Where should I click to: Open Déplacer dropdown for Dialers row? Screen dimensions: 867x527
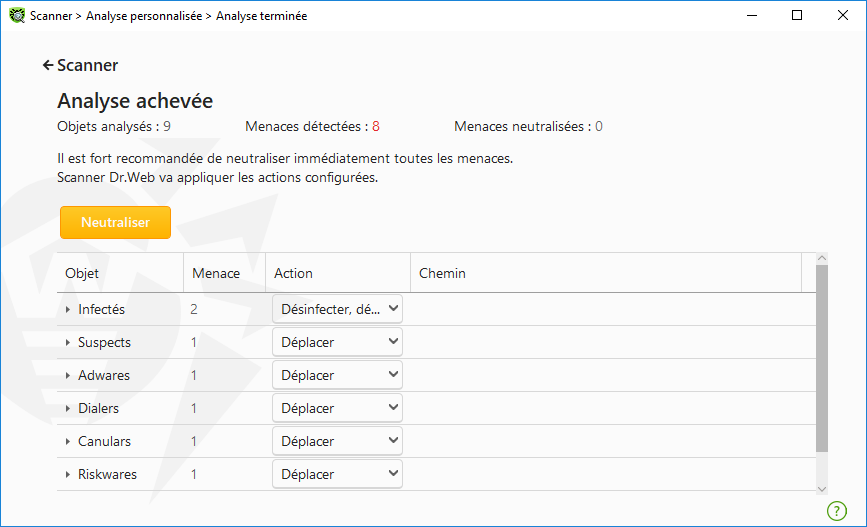coord(337,408)
